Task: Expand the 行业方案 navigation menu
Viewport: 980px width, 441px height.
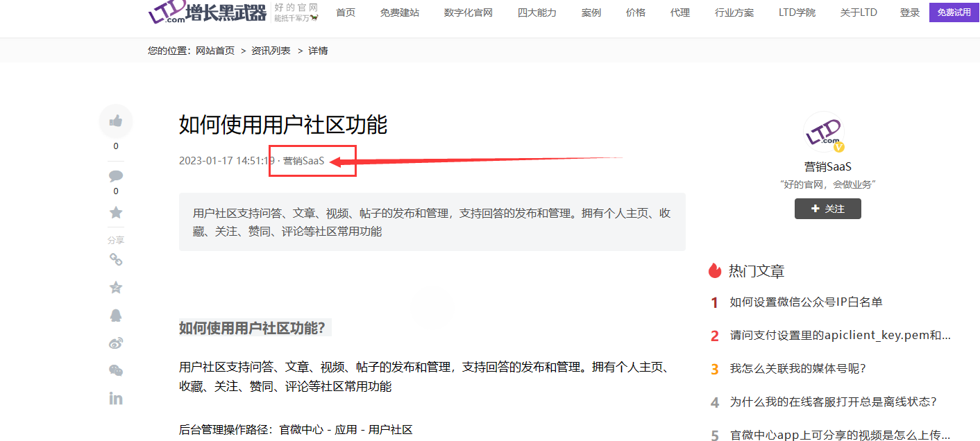Action: click(x=734, y=12)
